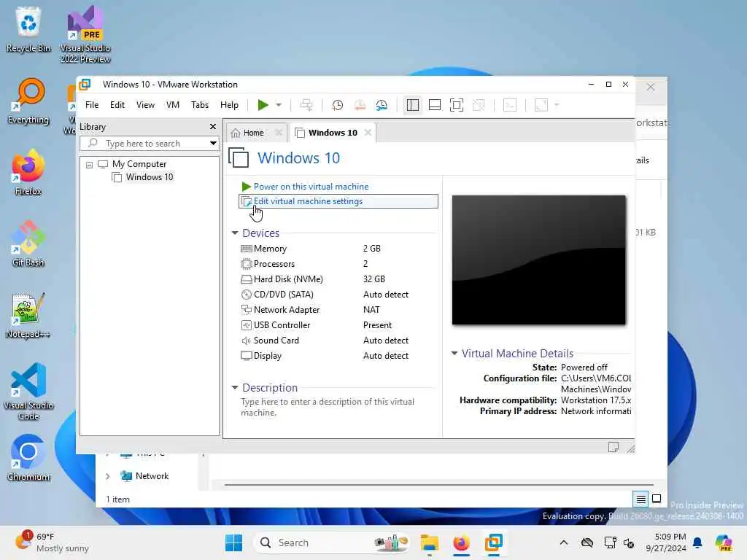Viewport: 747px width, 560px height.
Task: Open the Chromium desktop shortcut
Action: (x=28, y=458)
